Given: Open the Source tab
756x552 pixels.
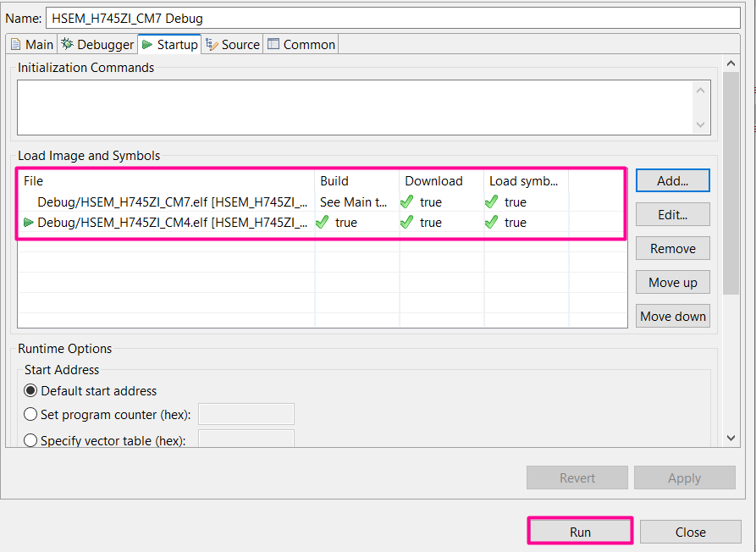Looking at the screenshot, I should pyautogui.click(x=233, y=44).
